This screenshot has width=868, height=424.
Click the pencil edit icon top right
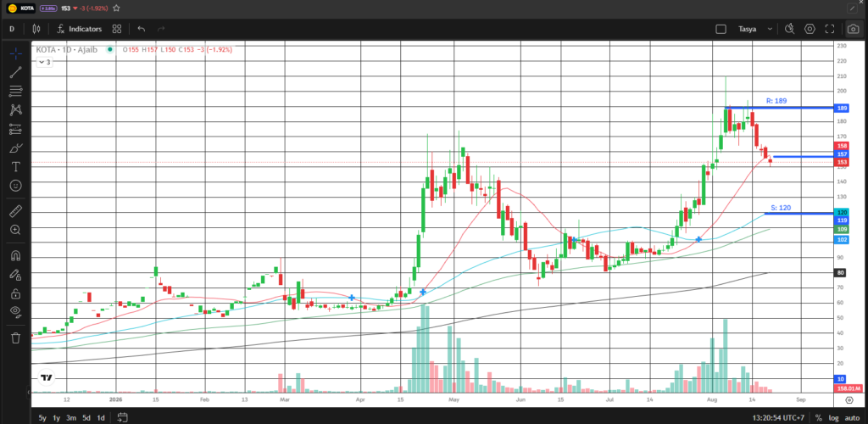coord(852,8)
